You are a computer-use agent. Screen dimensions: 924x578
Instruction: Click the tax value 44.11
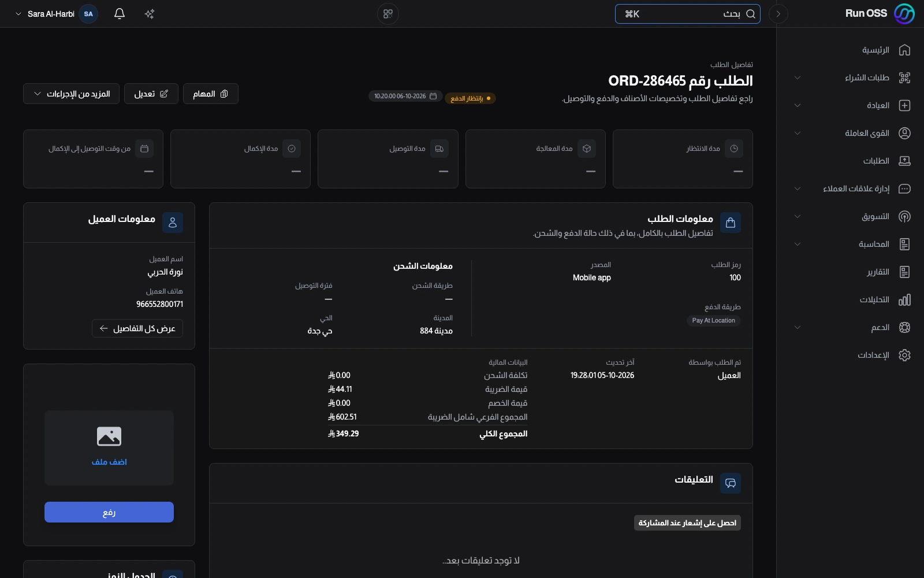[340, 389]
